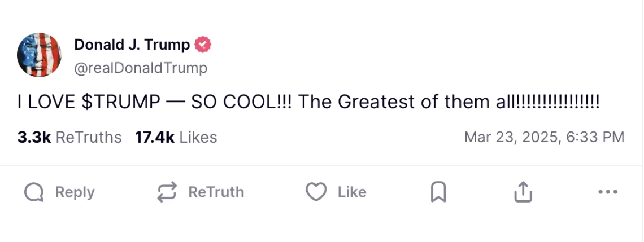
Task: Click the share upload icon
Action: pos(523,192)
